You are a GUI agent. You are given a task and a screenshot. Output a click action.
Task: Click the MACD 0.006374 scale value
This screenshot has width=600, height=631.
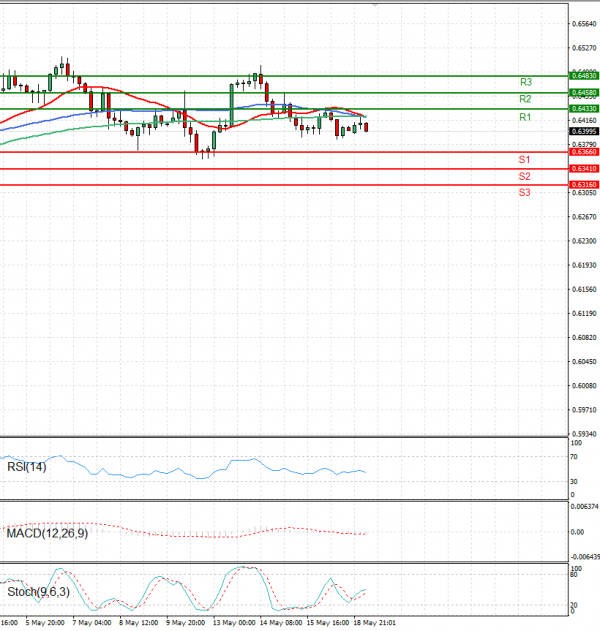585,507
